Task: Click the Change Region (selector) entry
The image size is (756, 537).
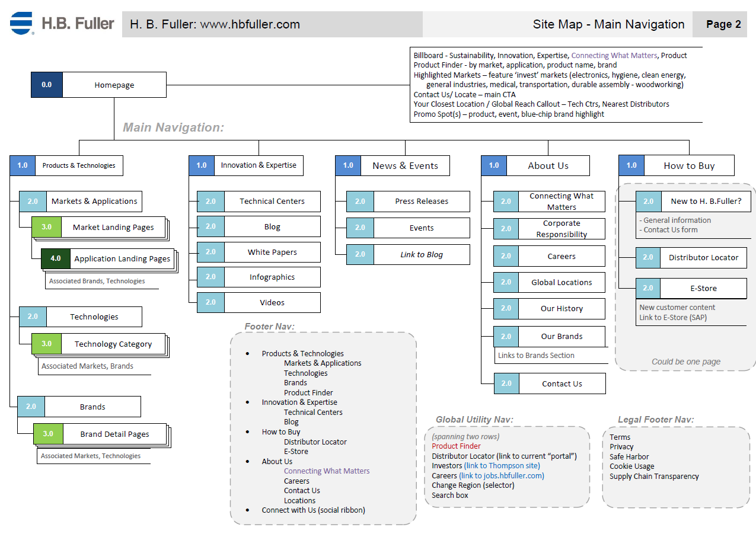Action: click(473, 485)
